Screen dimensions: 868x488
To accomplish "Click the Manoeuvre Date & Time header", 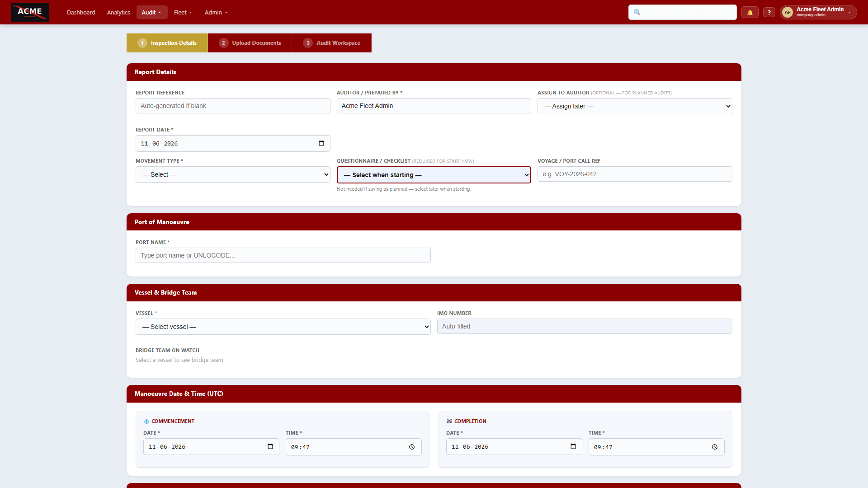I will tap(434, 394).
